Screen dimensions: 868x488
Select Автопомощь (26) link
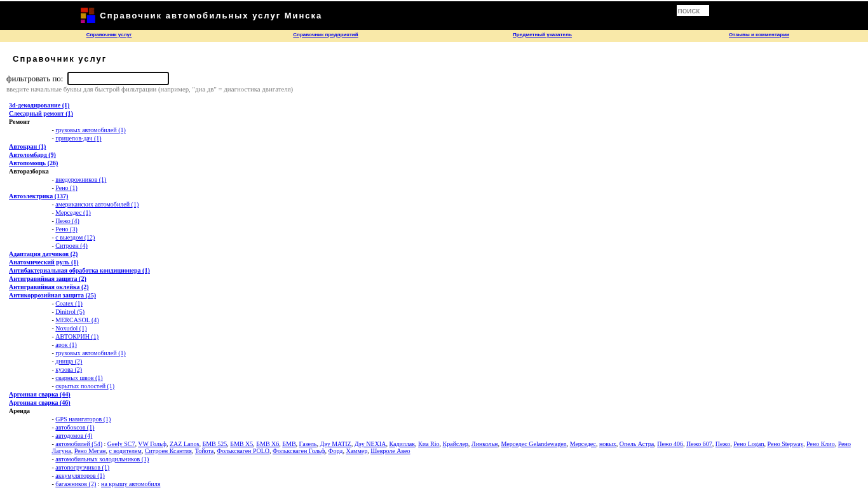point(34,163)
